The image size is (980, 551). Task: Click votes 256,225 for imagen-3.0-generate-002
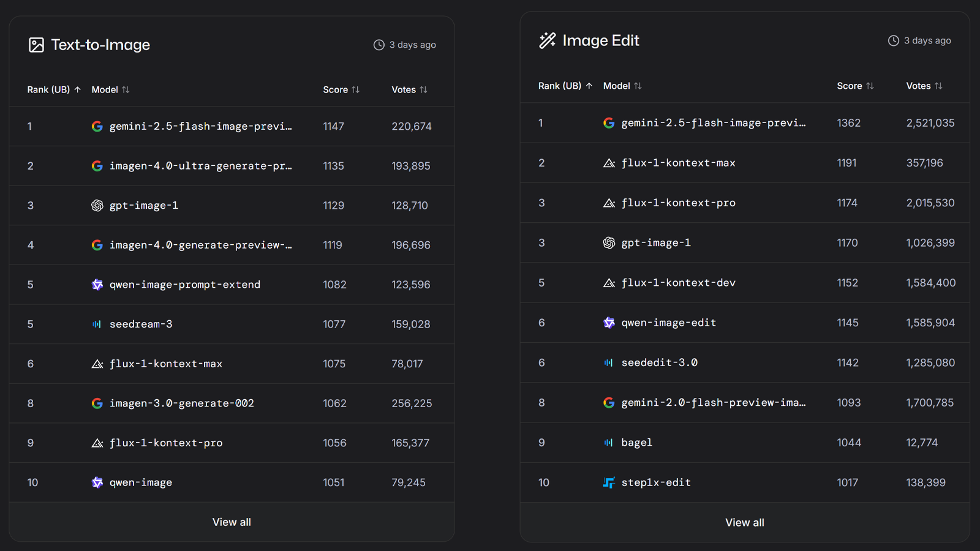(412, 403)
